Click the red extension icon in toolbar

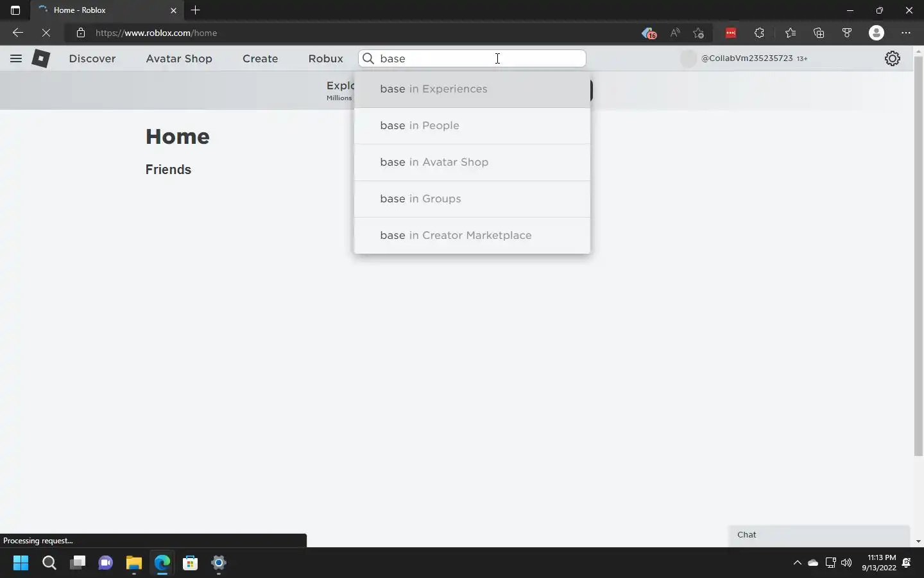[731, 33]
